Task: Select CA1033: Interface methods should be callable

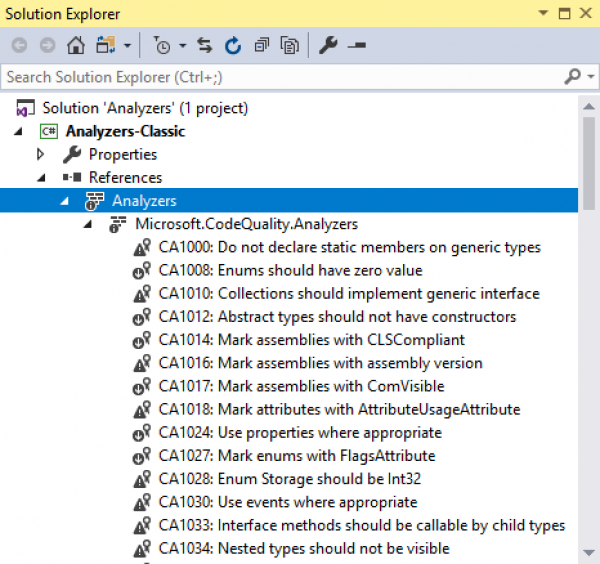Action: (362, 525)
